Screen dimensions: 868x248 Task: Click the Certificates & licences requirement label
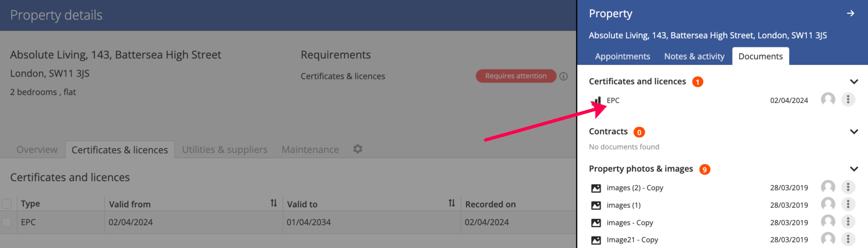pyautogui.click(x=342, y=76)
